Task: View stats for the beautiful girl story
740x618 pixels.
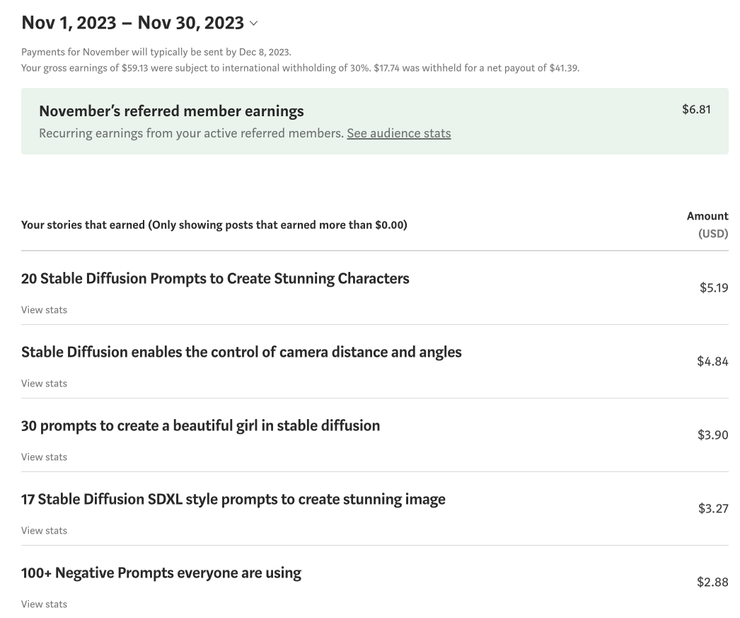Action: tap(44, 457)
